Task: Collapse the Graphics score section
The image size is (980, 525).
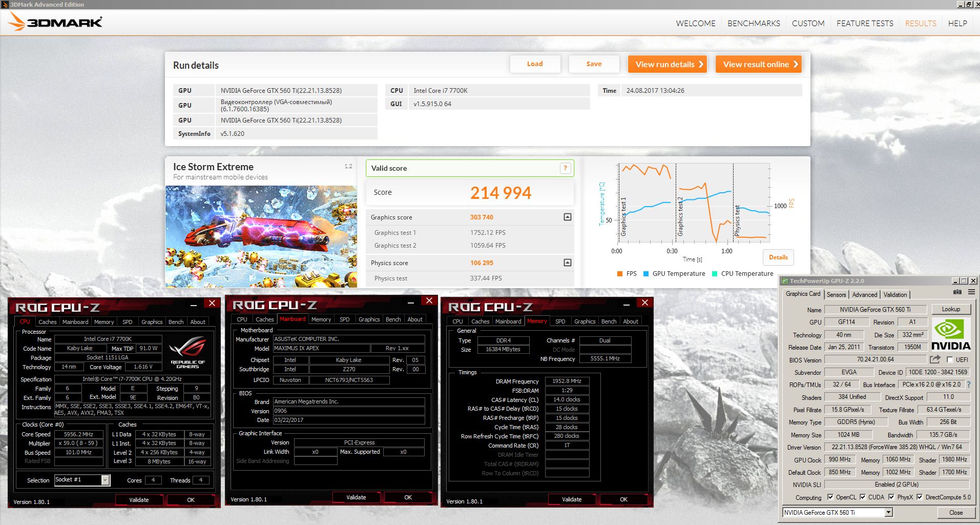Action: 568,217
